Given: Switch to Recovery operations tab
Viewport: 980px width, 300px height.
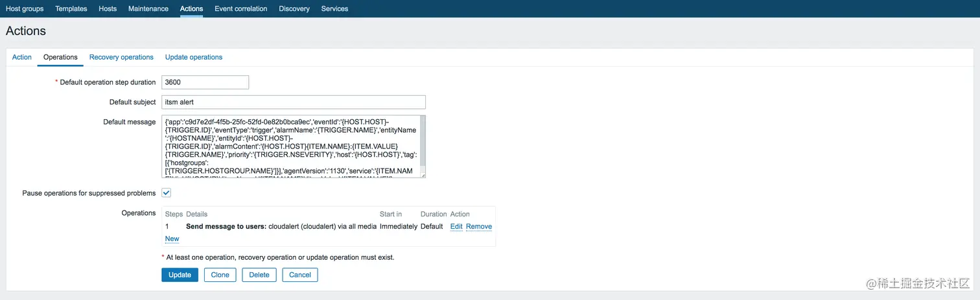Looking at the screenshot, I should tap(121, 57).
